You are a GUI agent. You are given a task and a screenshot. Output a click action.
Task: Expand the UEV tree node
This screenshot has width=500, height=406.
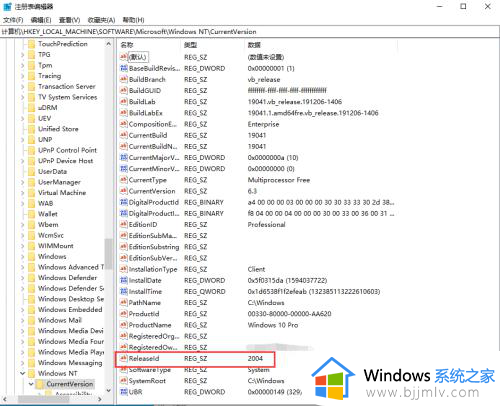pos(23,118)
